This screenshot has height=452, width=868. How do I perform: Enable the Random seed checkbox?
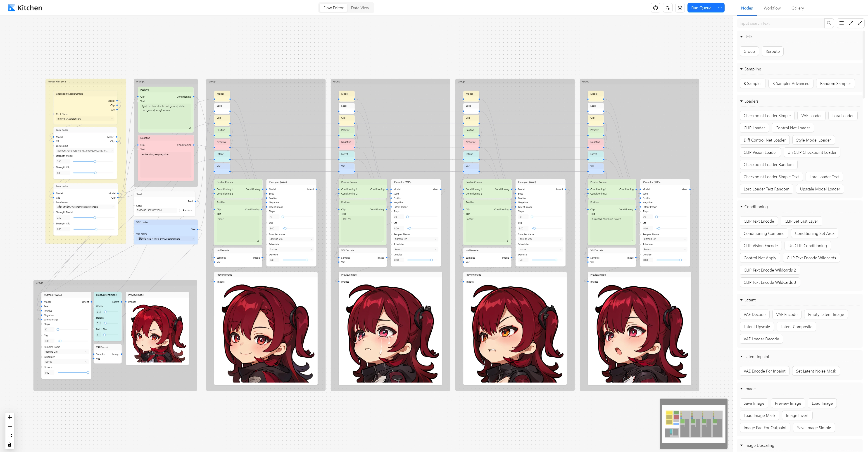tap(181, 210)
